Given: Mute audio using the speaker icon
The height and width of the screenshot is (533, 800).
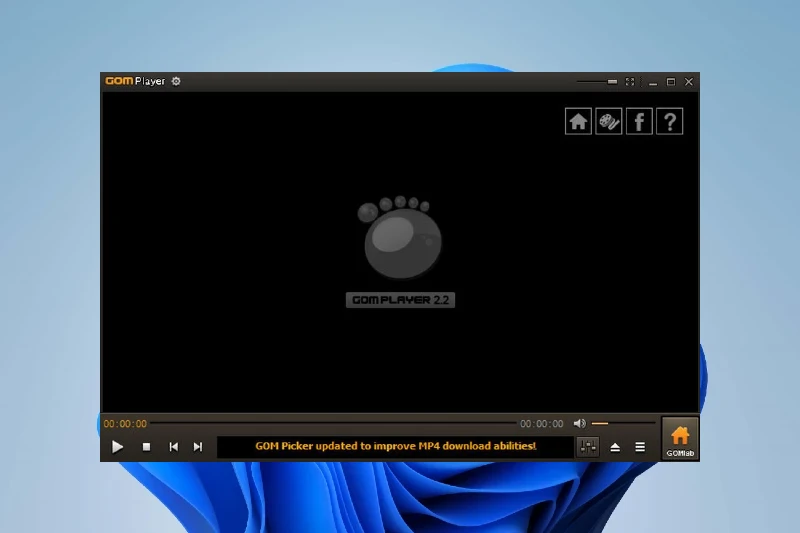Looking at the screenshot, I should 580,423.
